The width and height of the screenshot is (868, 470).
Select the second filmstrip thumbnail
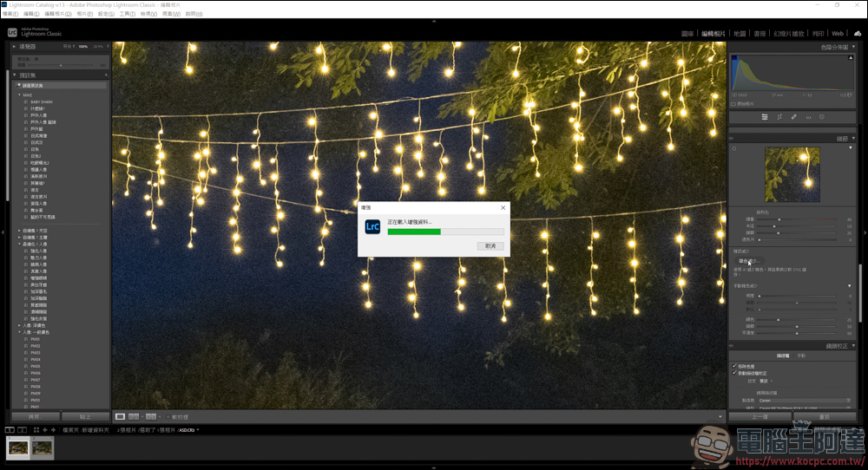pyautogui.click(x=42, y=447)
